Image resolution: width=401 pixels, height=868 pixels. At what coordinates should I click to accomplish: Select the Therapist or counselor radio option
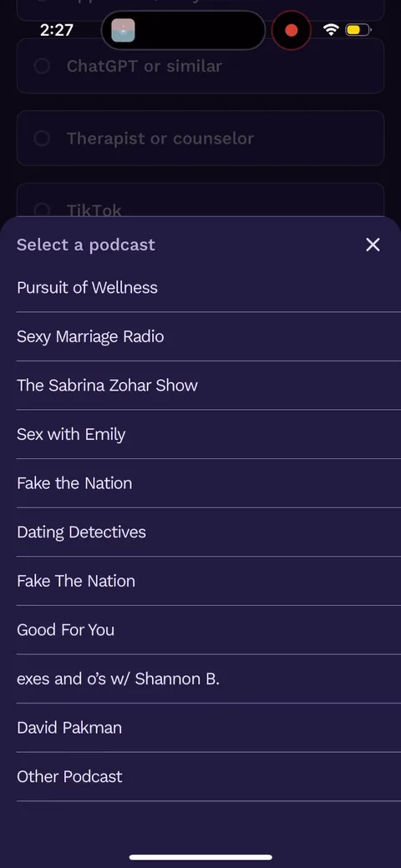coord(200,139)
